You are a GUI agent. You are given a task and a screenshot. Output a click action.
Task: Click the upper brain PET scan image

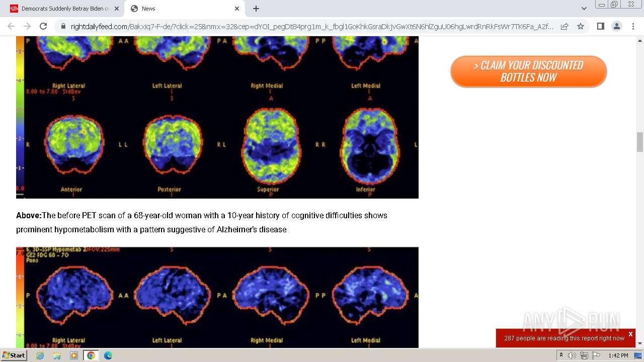[217, 117]
